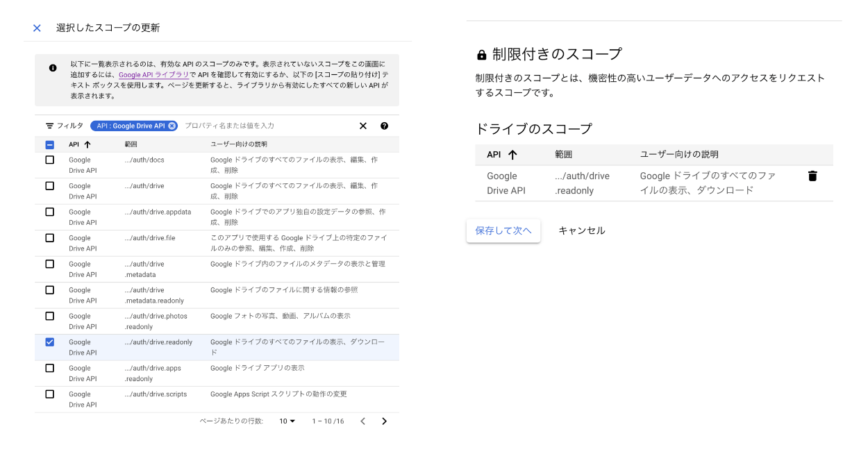Sort by API arrow in left table
This screenshot has width=868, height=454.
tap(87, 144)
